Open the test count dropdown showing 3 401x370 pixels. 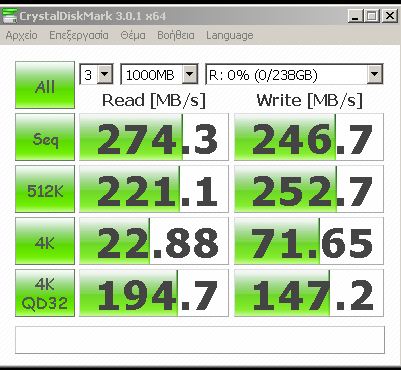pyautogui.click(x=97, y=74)
